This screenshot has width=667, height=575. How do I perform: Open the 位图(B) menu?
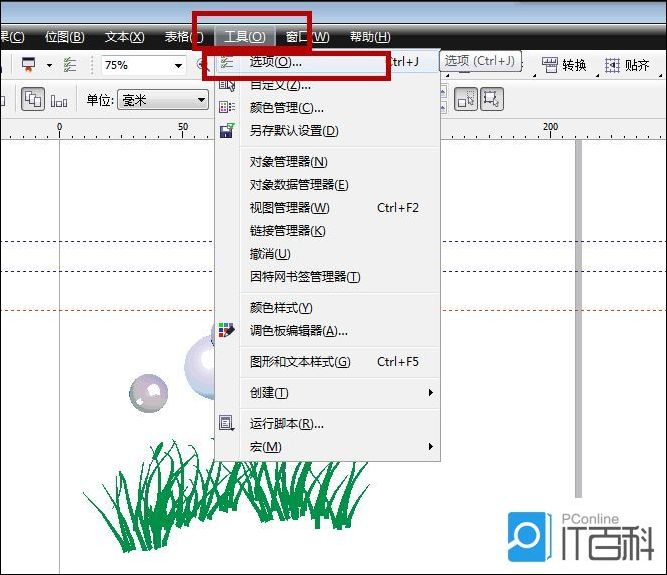65,37
